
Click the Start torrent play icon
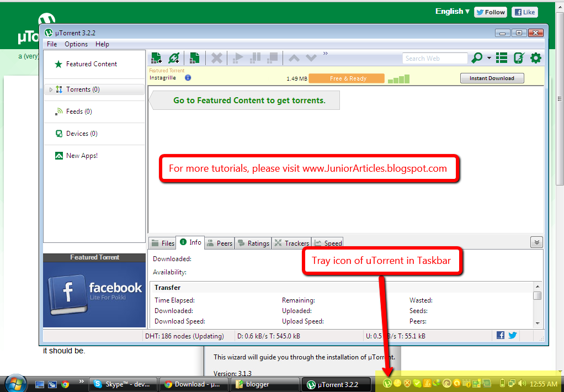pyautogui.click(x=237, y=57)
